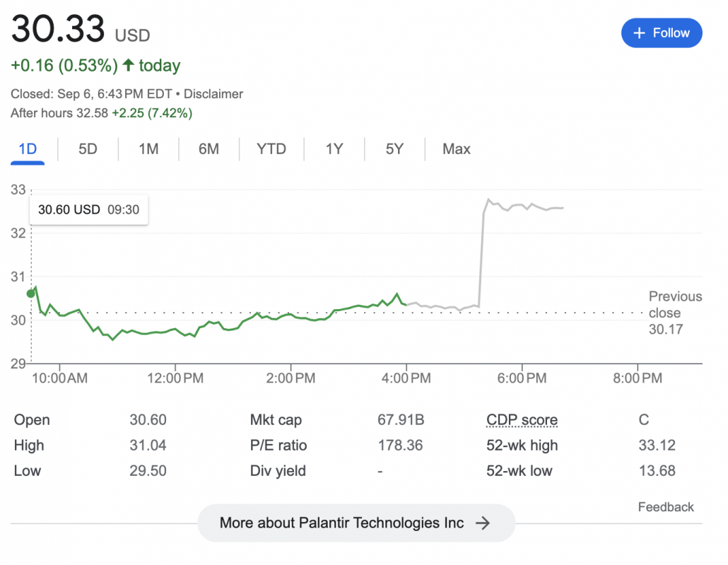Open the 5Y chart tab
Screen dimensions: 728x565
click(394, 149)
